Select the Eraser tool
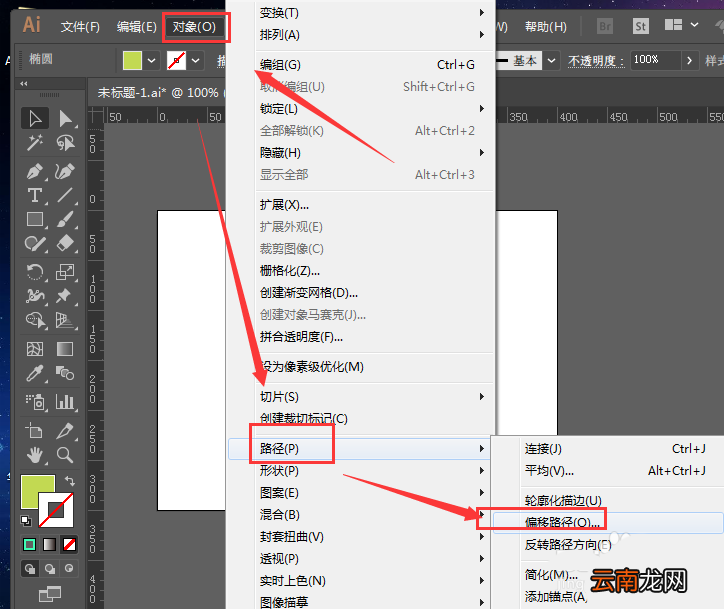This screenshot has width=724, height=609. point(65,243)
